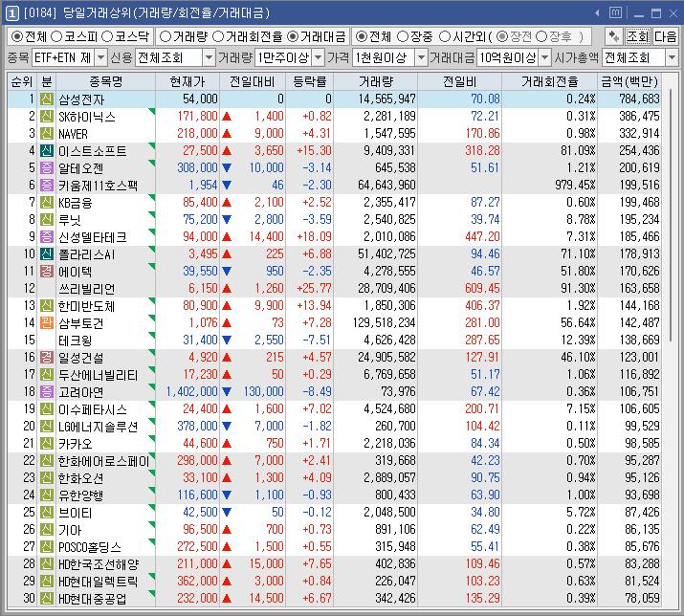684x616 pixels.
Task: Select the 시간외 radio button
Action: [445, 36]
